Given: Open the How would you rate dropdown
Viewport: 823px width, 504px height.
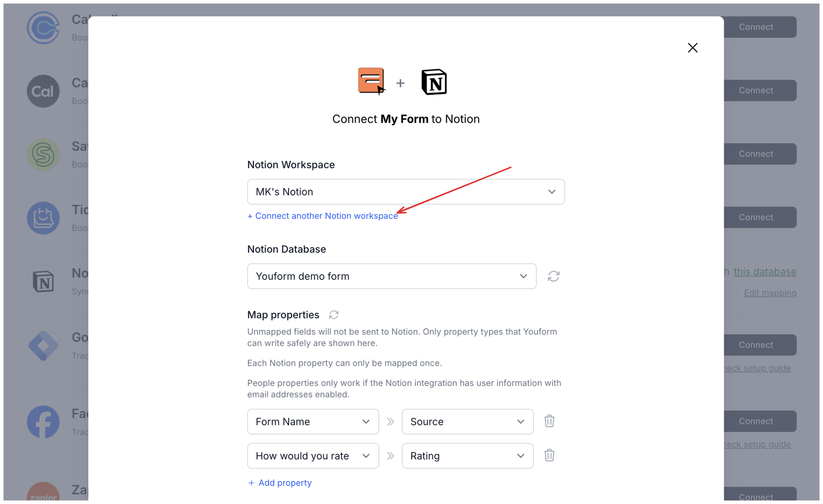Looking at the screenshot, I should point(313,456).
